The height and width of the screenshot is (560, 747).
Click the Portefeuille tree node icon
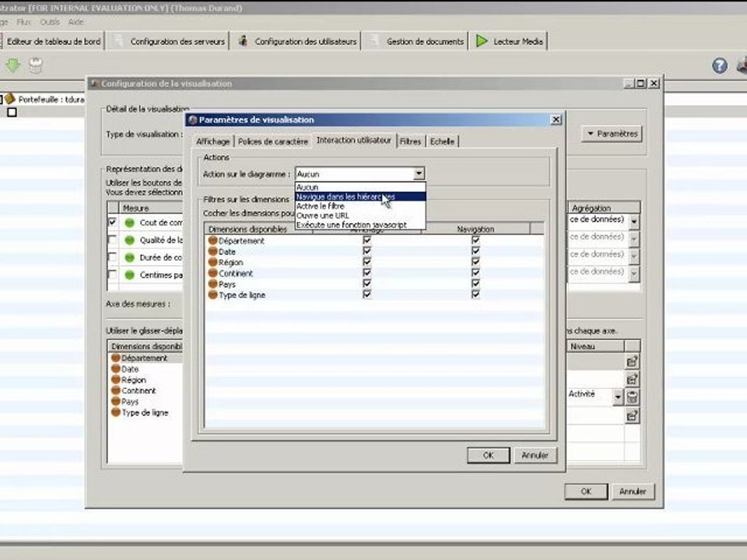coord(10,99)
